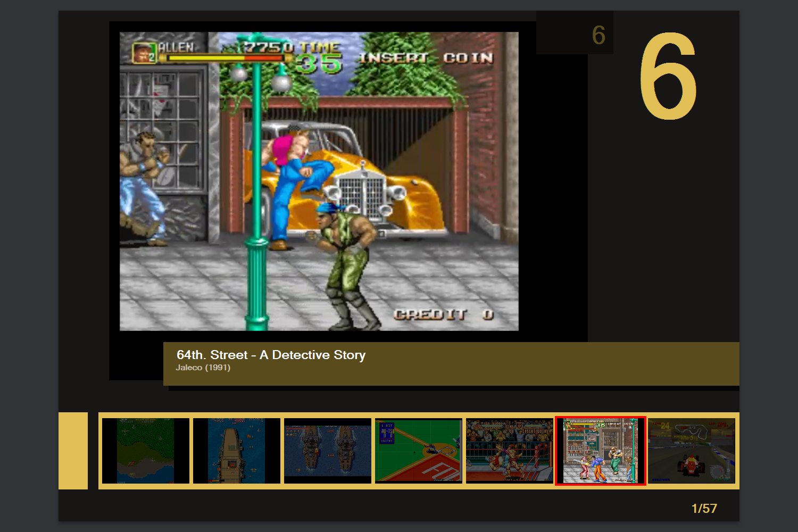Select the aircraft carrier game thumbnail
This screenshot has height=532, width=798.
(237, 451)
